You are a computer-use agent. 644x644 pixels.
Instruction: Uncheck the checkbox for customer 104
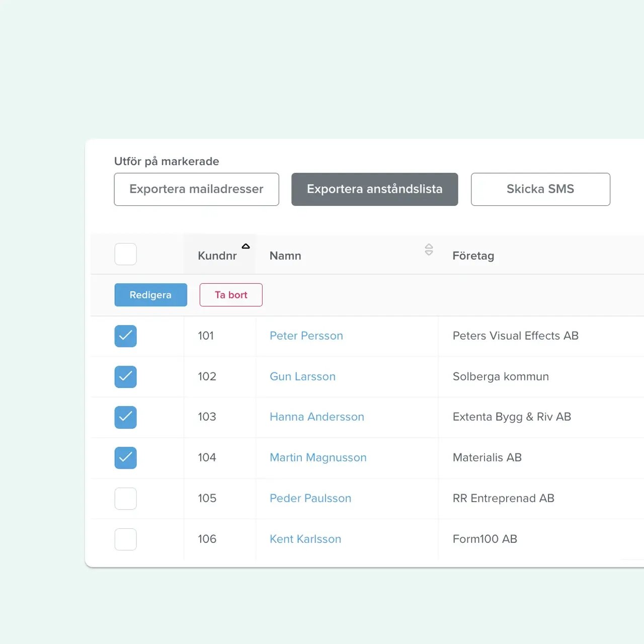(125, 458)
